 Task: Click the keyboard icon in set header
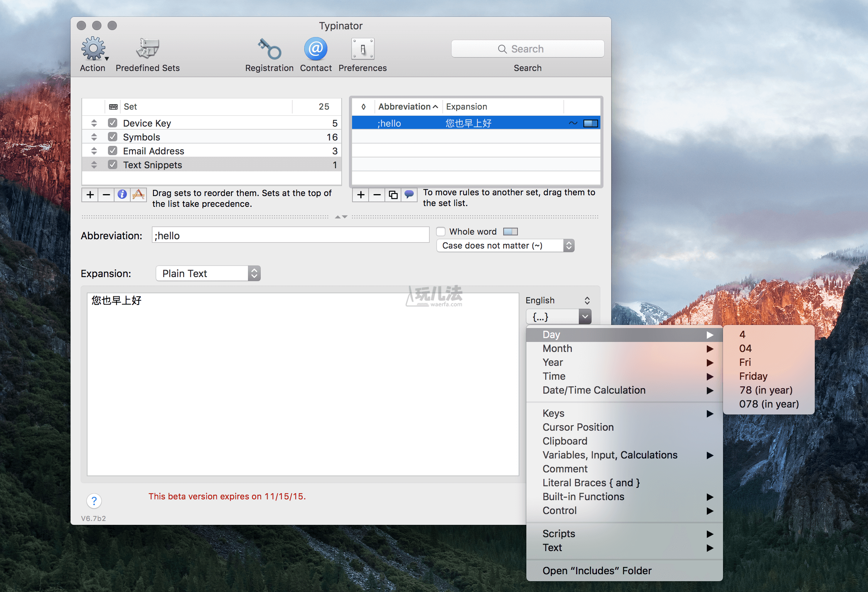[113, 107]
